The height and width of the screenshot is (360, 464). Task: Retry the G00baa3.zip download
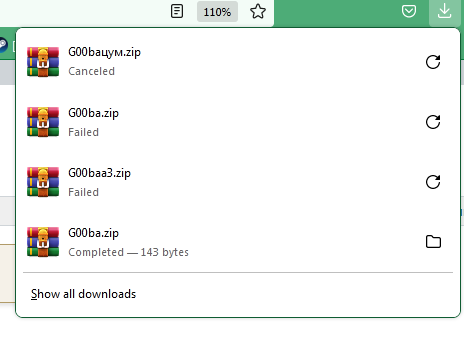coord(433,182)
